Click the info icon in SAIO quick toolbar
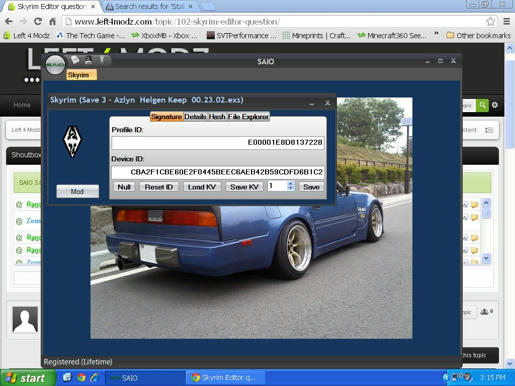This screenshot has height=386, width=515. tap(102, 60)
